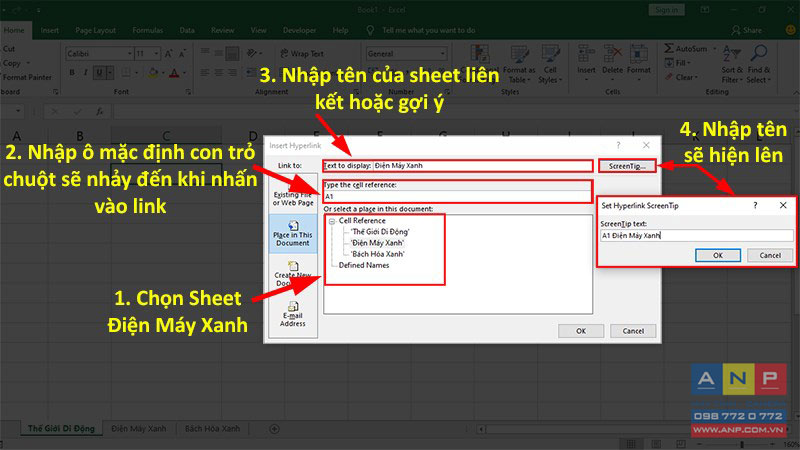Viewport: 800px width, 450px height.
Task: Open the View ribbon tab
Action: coord(258,30)
